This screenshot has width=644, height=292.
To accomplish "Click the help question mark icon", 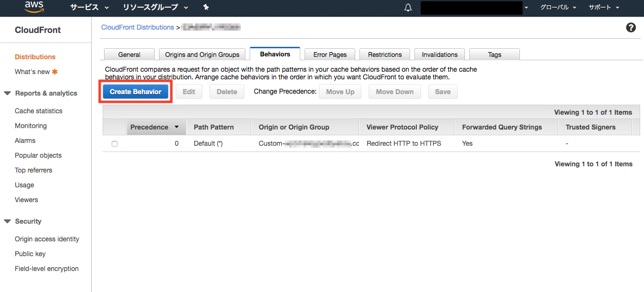I will point(631,28).
